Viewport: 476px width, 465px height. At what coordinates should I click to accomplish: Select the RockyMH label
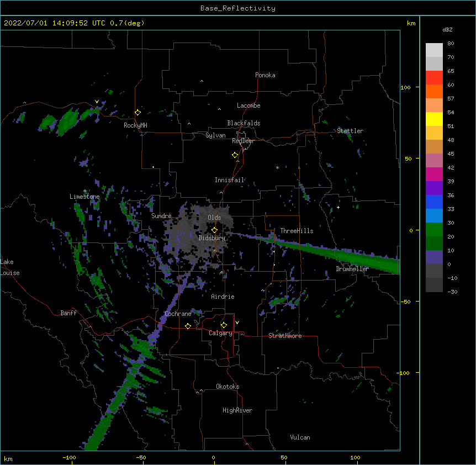tap(135, 125)
